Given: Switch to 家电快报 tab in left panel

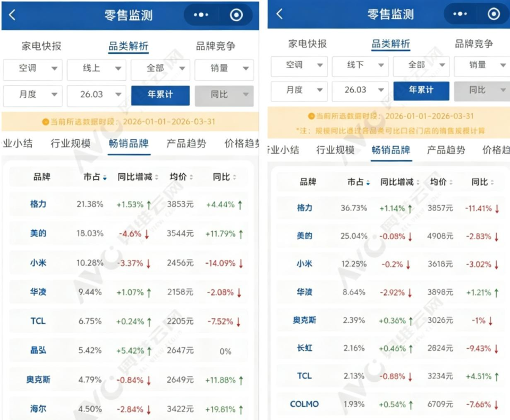Looking at the screenshot, I should coord(41,46).
